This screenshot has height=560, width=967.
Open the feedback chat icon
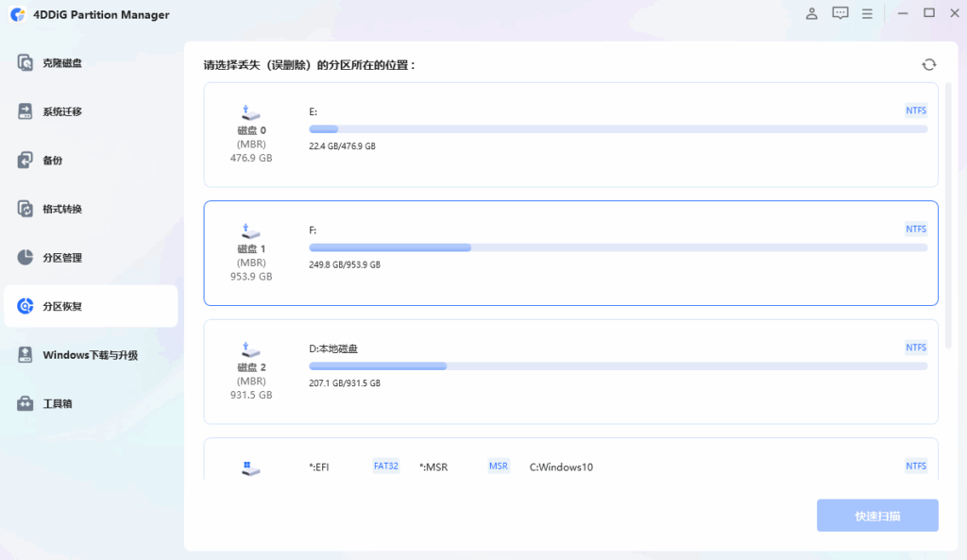(840, 13)
